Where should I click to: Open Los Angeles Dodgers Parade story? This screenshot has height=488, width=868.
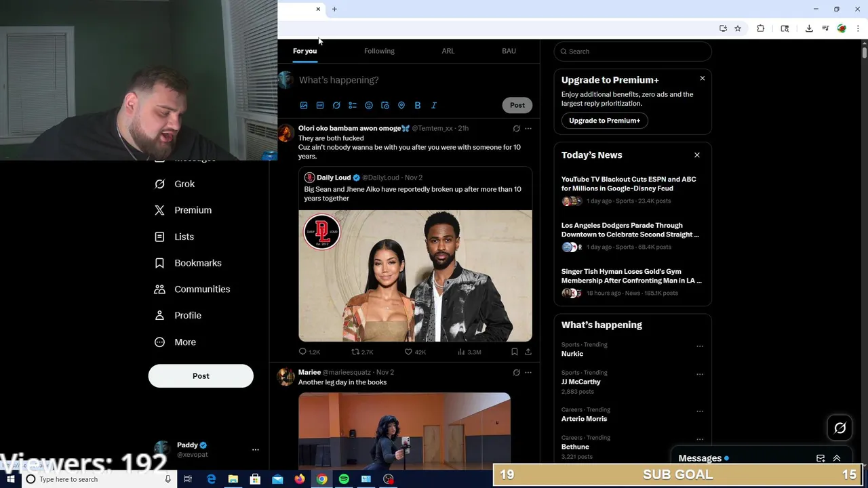click(x=632, y=236)
